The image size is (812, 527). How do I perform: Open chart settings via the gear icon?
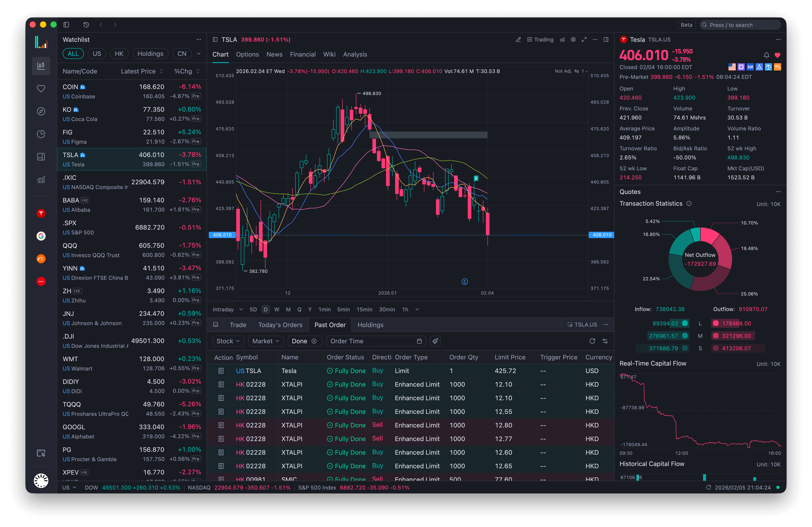[x=573, y=39]
